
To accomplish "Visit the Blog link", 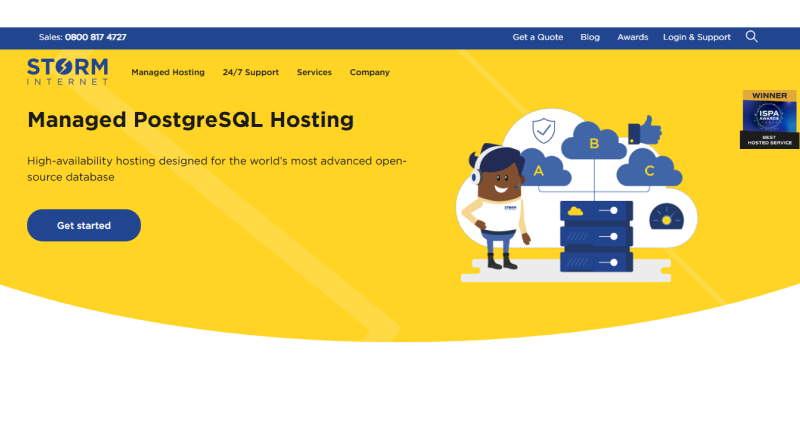I will click(x=590, y=37).
